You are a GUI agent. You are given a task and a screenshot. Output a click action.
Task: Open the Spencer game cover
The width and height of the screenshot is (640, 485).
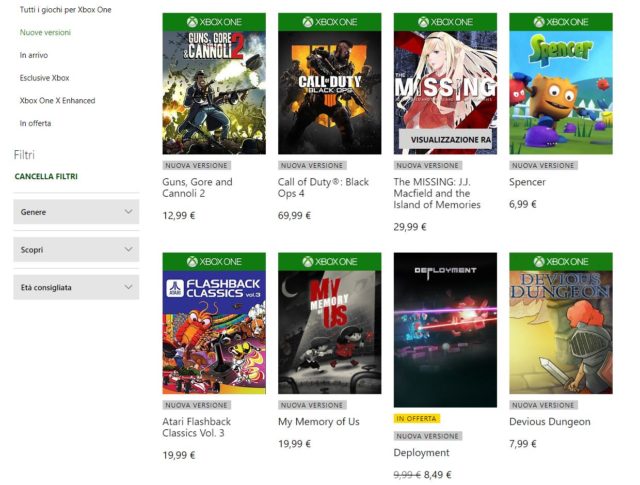(x=560, y=92)
